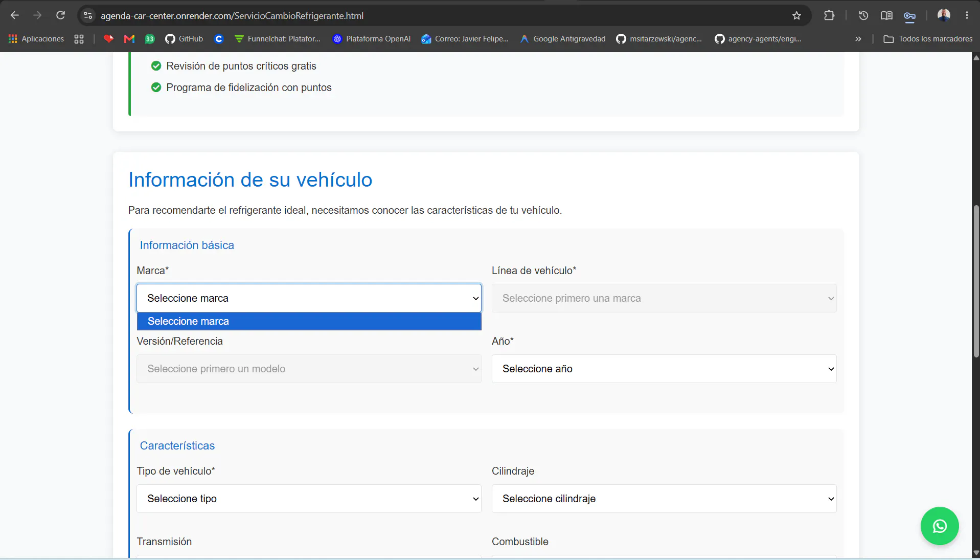Open the extensions puzzle icon
Viewport: 980px width, 560px height.
(829, 15)
